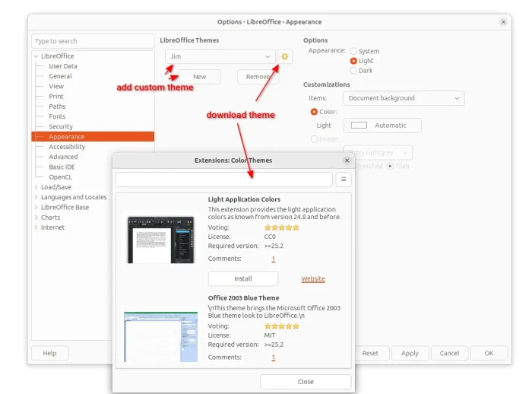Expand the Load/Save tree node
The image size is (532, 394).
coord(36,187)
